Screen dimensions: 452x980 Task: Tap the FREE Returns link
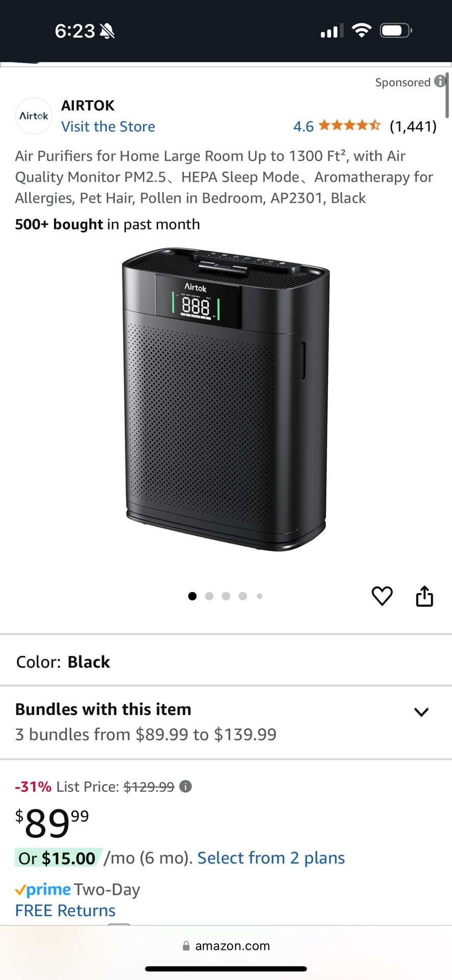click(65, 911)
